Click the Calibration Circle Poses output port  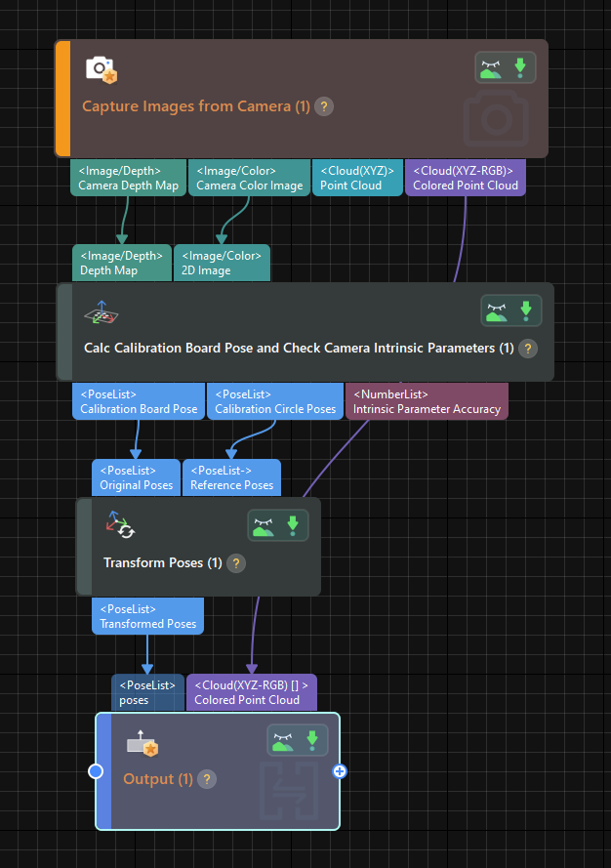(274, 401)
